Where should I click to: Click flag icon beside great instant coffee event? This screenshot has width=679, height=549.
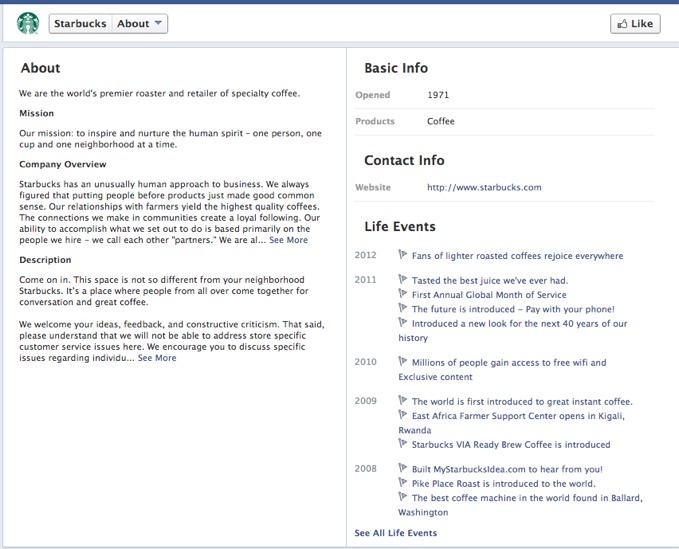coord(403,400)
